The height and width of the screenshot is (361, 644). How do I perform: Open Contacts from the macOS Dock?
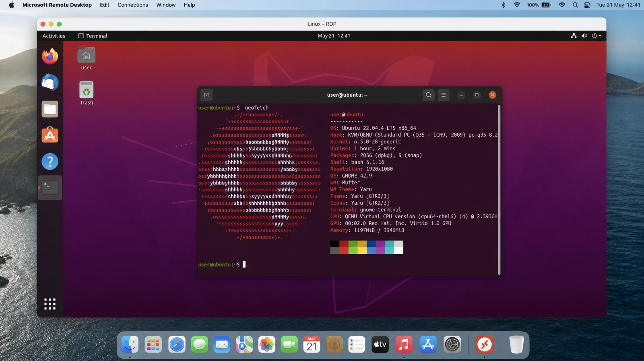334,344
